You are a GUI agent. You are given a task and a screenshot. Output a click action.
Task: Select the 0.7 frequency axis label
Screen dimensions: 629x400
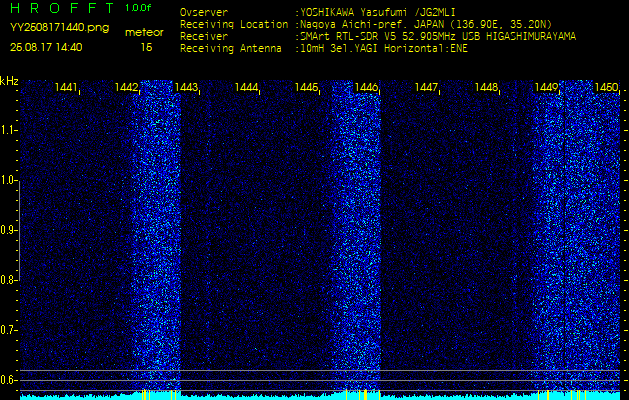tap(7, 330)
